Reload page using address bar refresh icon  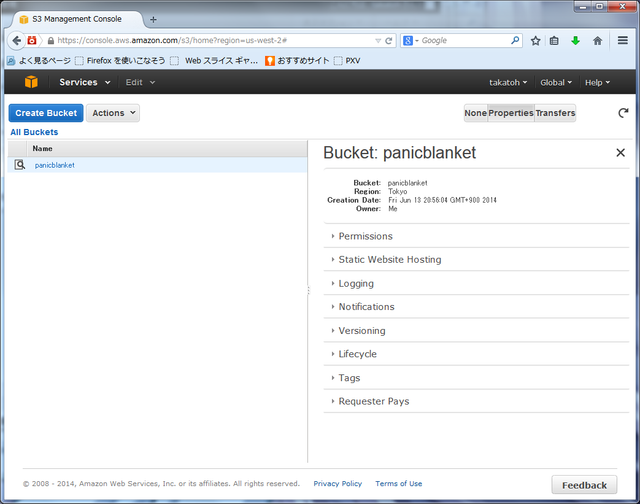coord(389,40)
